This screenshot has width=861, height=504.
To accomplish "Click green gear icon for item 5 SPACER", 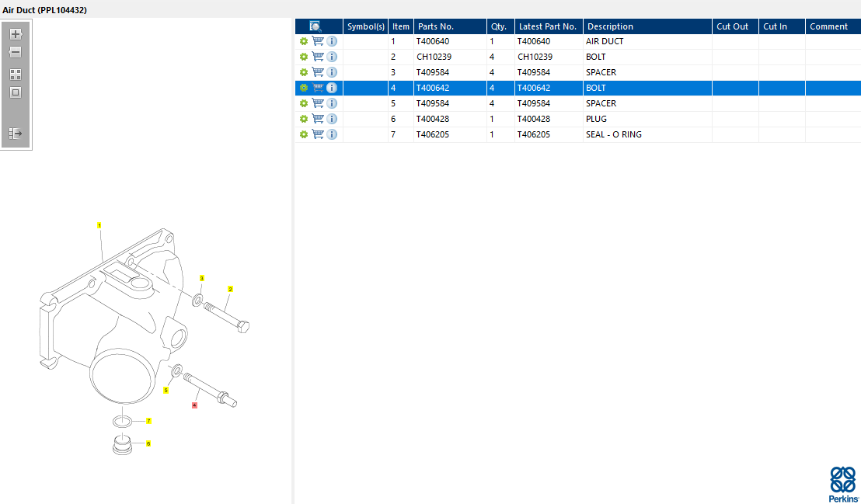I will tap(304, 103).
